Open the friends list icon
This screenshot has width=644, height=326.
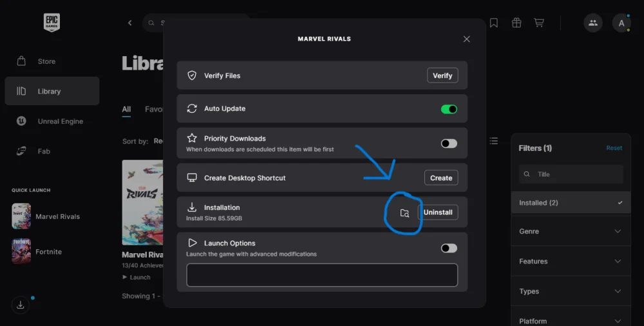[593, 23]
